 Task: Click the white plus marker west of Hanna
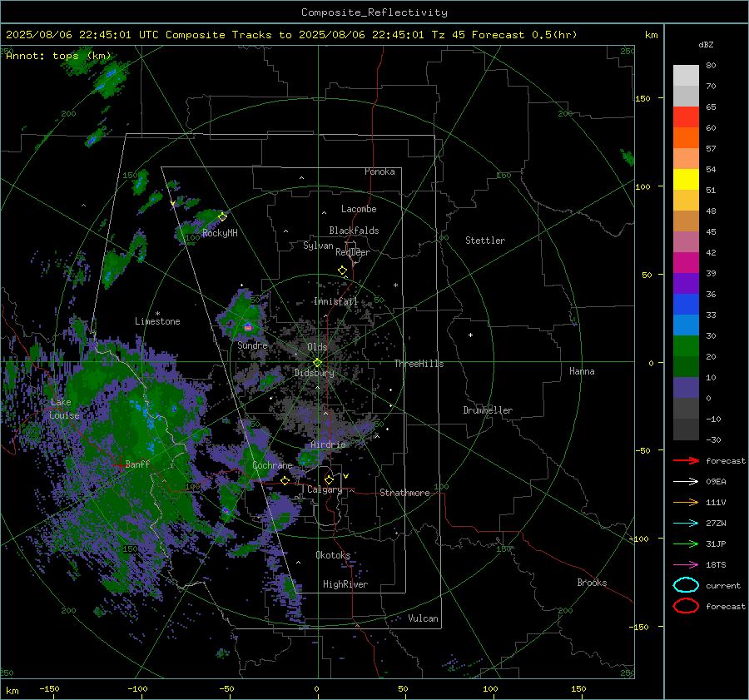470,335
